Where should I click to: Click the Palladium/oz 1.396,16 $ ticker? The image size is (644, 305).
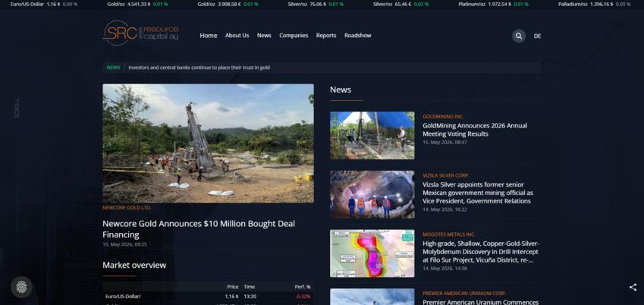(594, 4)
